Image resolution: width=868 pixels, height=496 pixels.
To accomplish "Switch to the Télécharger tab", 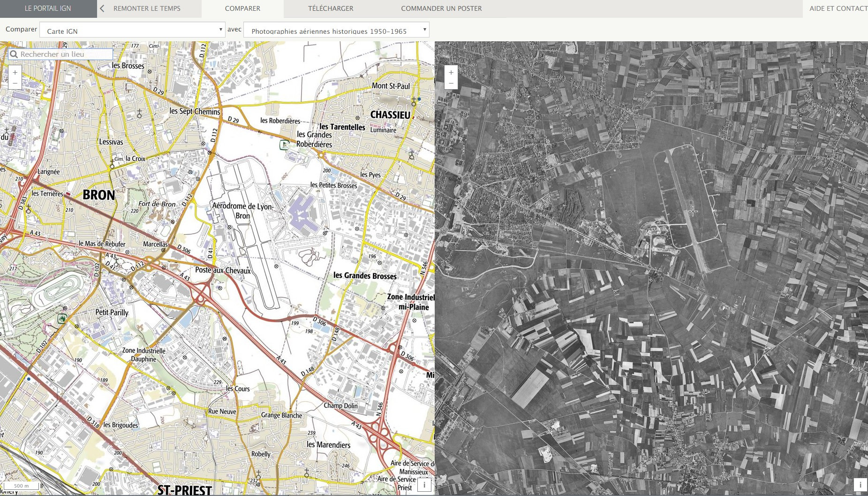I will pos(331,8).
